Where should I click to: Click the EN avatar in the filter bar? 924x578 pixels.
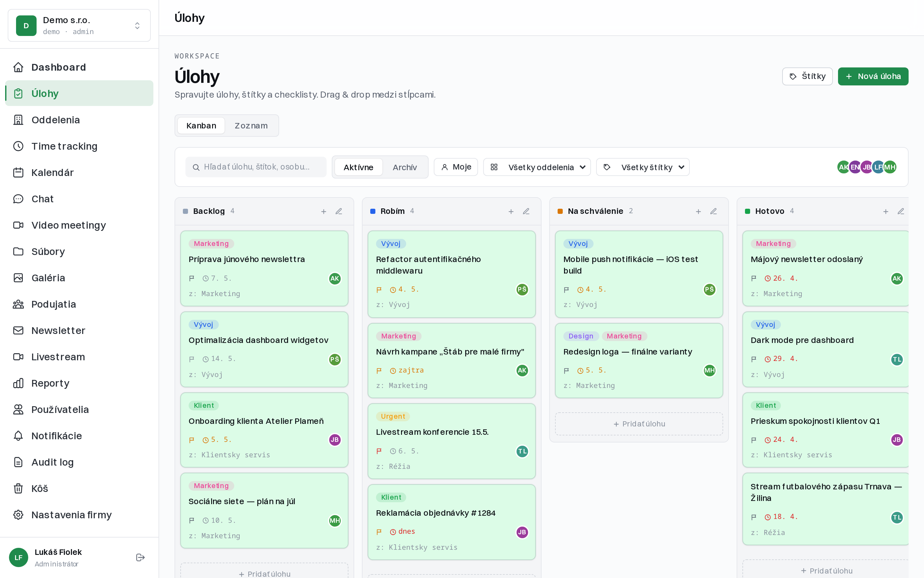click(855, 167)
